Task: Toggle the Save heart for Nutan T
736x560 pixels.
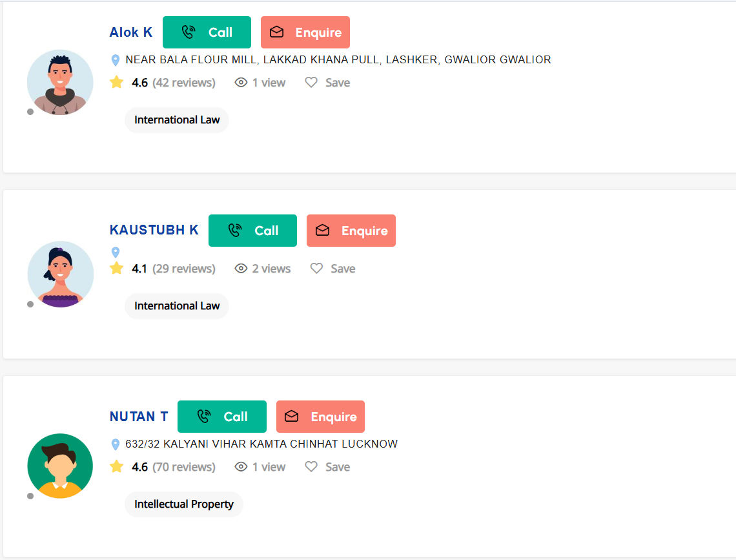Action: pyautogui.click(x=311, y=467)
